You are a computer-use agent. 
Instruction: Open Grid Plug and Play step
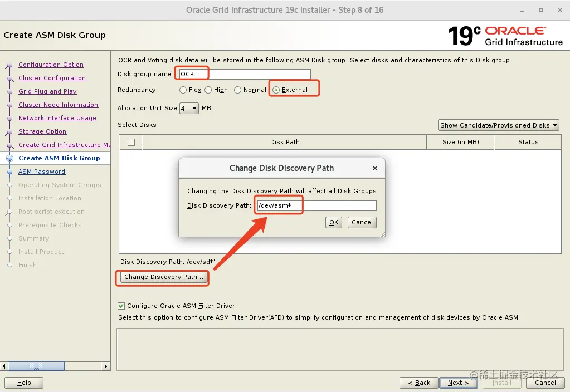pyautogui.click(x=47, y=91)
